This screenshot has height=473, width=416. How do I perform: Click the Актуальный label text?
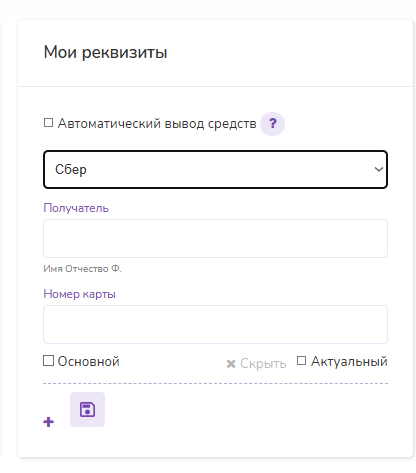pos(349,361)
